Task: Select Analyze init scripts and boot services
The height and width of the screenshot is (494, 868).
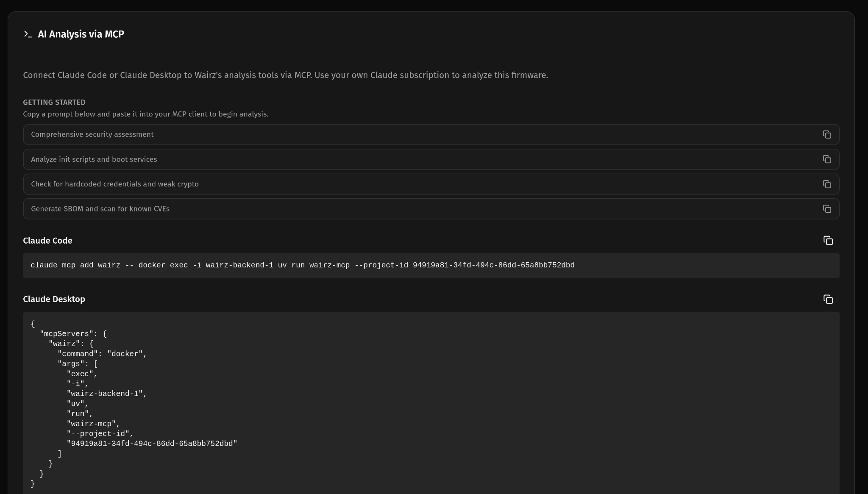Action: tap(431, 159)
